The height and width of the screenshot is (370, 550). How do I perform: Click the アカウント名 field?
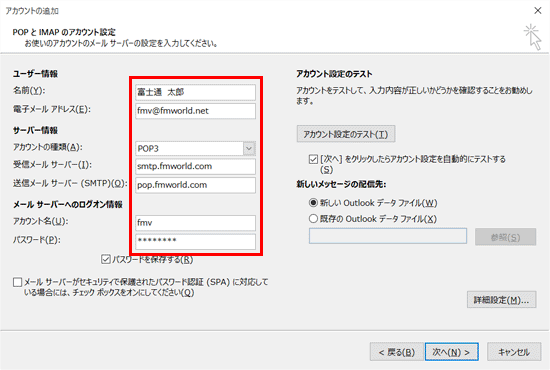tap(195, 223)
